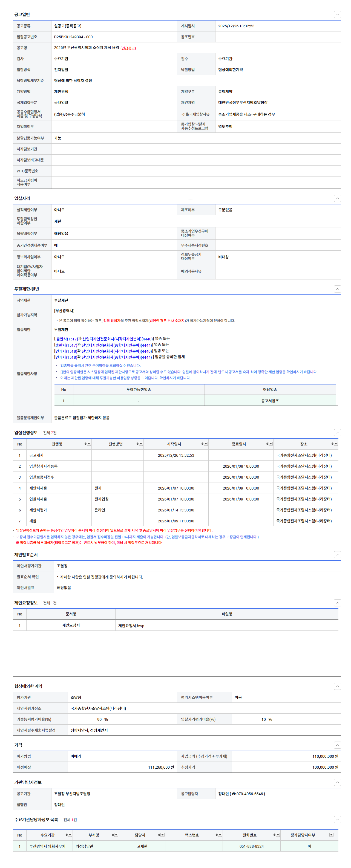
Task: Collapse the 입찰자격 section
Action: [x=337, y=198]
